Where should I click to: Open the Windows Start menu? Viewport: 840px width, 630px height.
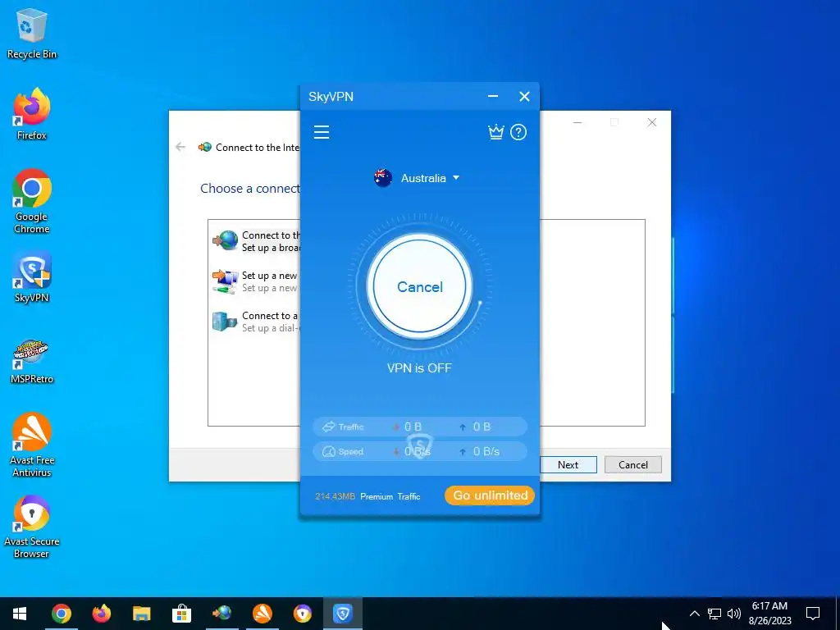coord(20,614)
